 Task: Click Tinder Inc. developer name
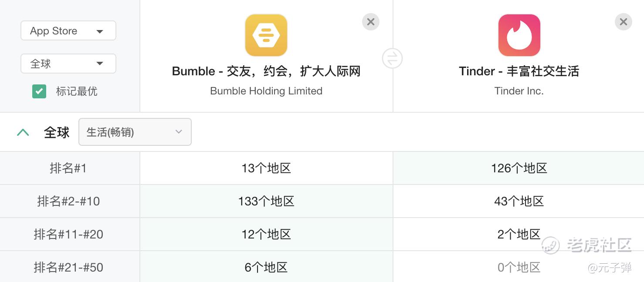click(519, 91)
